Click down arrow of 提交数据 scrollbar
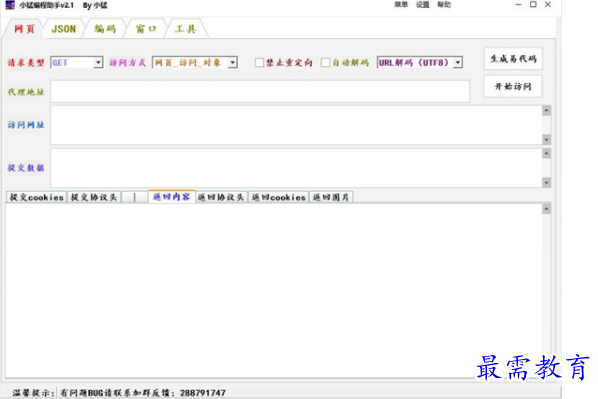Viewport: 598px width, 399px height. (x=547, y=182)
